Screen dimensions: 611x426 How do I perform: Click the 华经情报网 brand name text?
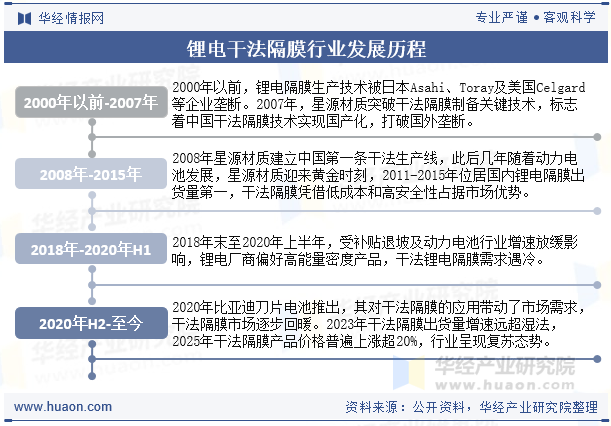click(x=71, y=18)
